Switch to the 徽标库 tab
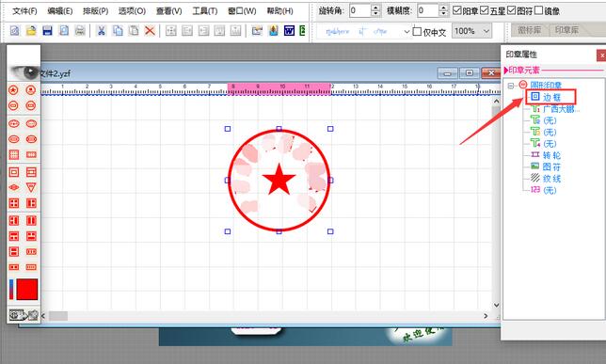The height and width of the screenshot is (364, 606). point(530,30)
